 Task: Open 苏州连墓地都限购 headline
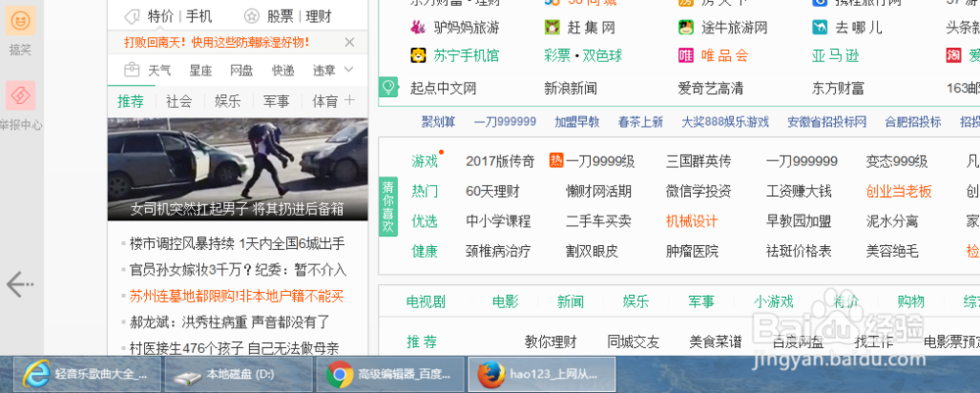(237, 296)
